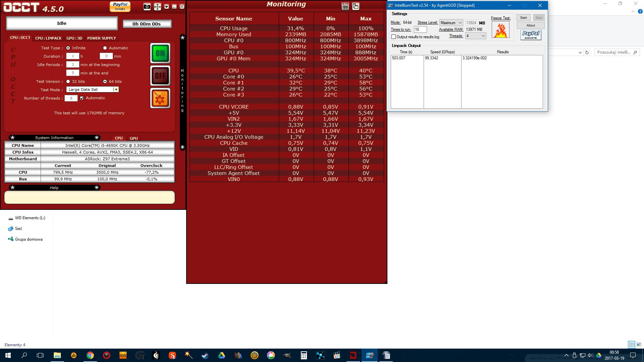Image resolution: width=644 pixels, height=362 pixels.
Task: Choose 32 bits test version
Action: pyautogui.click(x=68, y=81)
